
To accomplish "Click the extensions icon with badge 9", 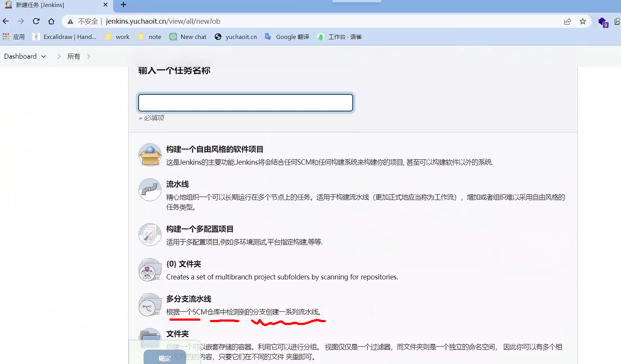I will 602,22.
